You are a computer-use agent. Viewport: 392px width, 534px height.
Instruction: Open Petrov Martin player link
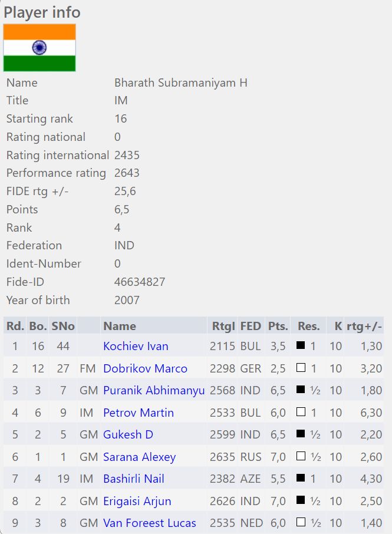[x=138, y=413]
